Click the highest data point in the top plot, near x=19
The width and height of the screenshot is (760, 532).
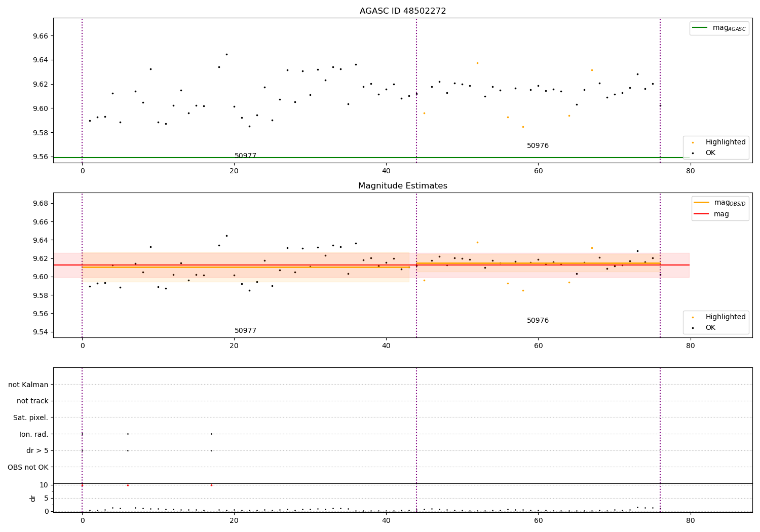click(x=226, y=54)
